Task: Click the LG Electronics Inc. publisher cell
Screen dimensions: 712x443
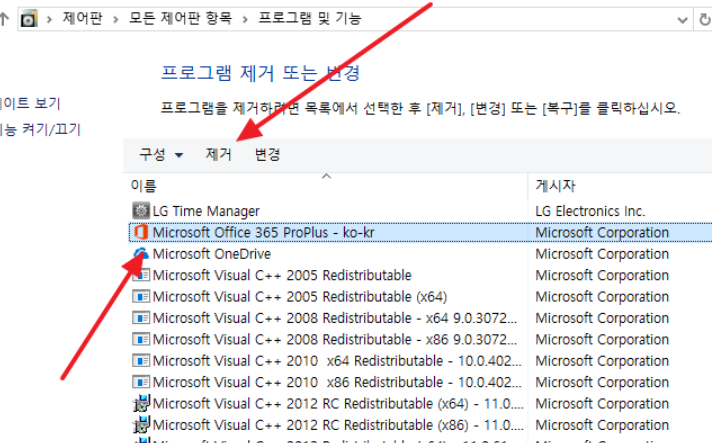Action: pyautogui.click(x=590, y=211)
